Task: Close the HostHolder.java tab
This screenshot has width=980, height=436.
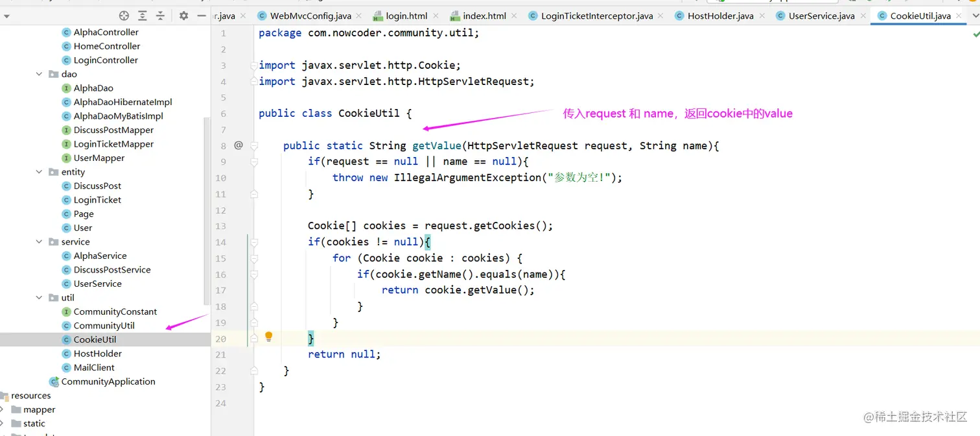Action: (x=763, y=16)
